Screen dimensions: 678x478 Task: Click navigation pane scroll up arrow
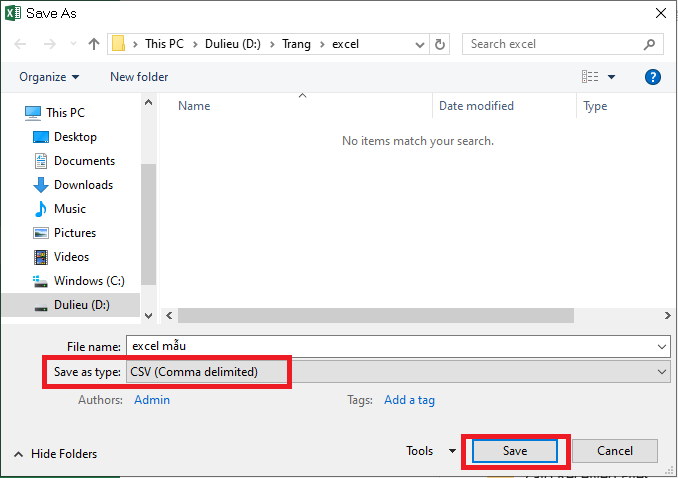pyautogui.click(x=148, y=103)
